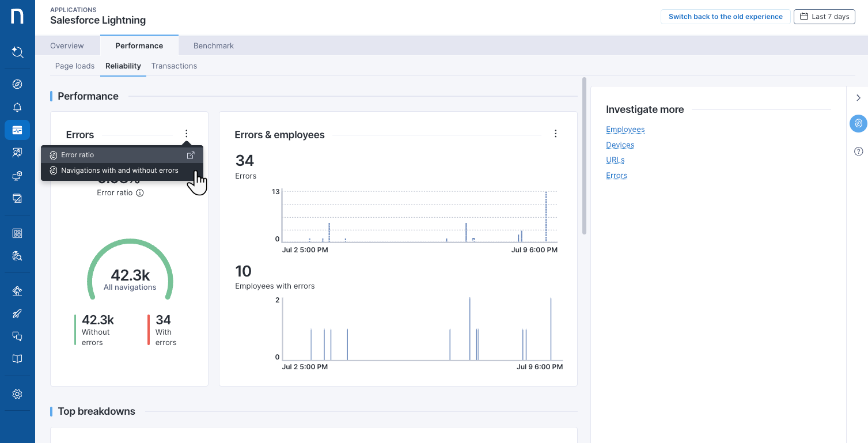This screenshot has height=443, width=868.
Task: Open the help question mark icon
Action: [858, 152]
